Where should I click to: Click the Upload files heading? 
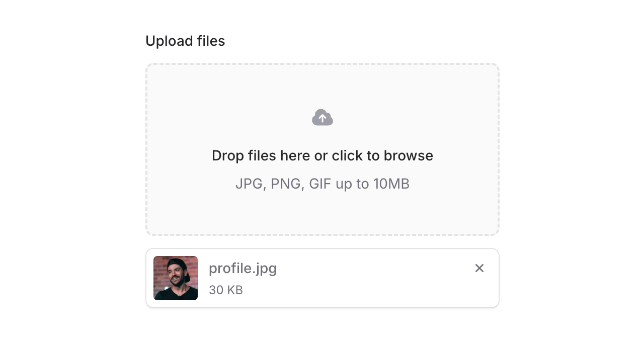coord(185,41)
